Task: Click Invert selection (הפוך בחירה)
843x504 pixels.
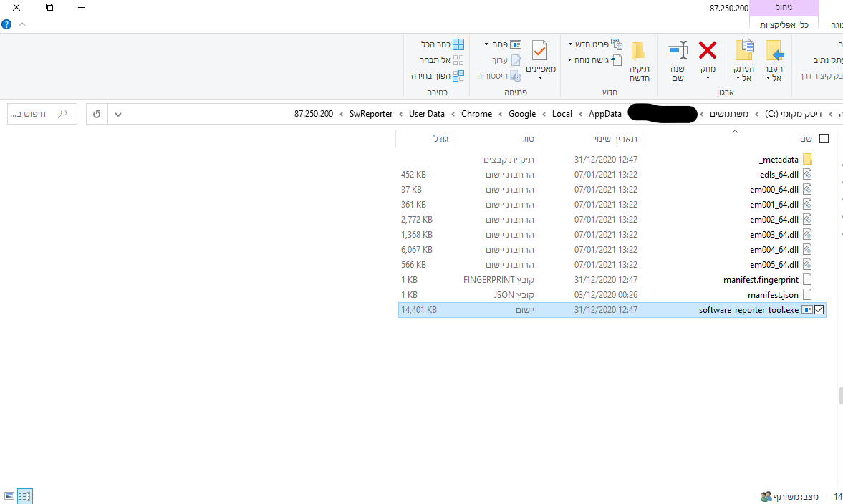Action: click(x=437, y=75)
